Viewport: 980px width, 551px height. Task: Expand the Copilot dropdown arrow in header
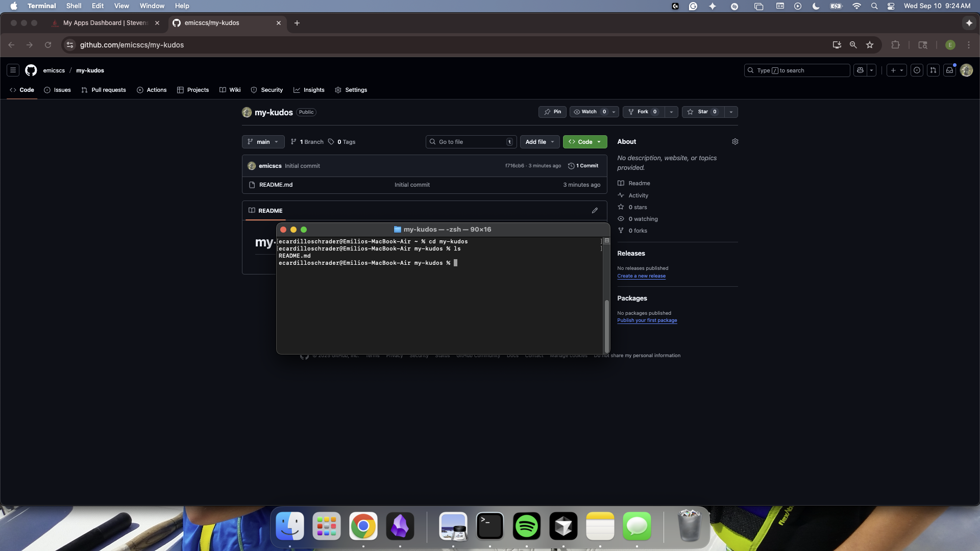point(872,70)
